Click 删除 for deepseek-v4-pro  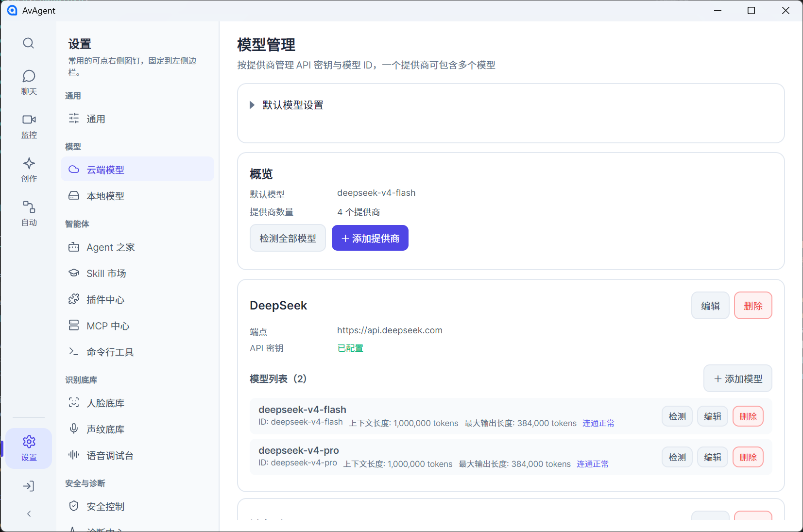[x=748, y=457]
